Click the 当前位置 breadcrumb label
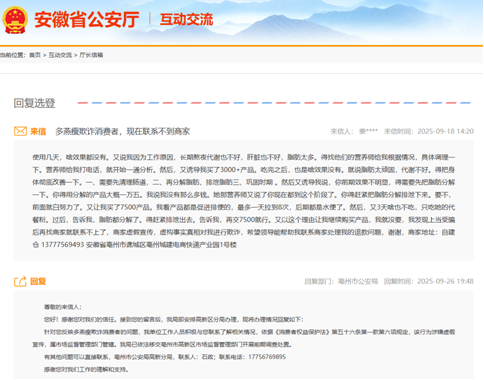Screen dimensions: 484x380 pyautogui.click(x=12, y=55)
